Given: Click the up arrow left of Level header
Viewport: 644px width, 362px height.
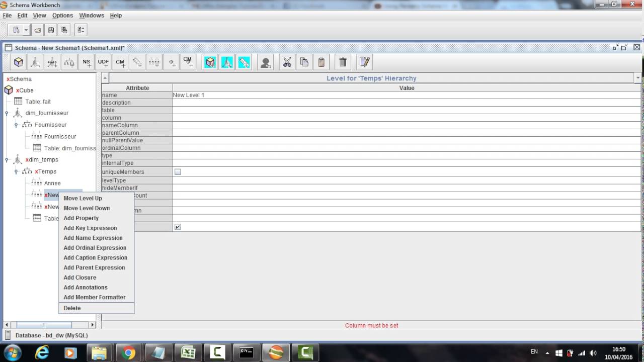Looking at the screenshot, I should [105, 78].
